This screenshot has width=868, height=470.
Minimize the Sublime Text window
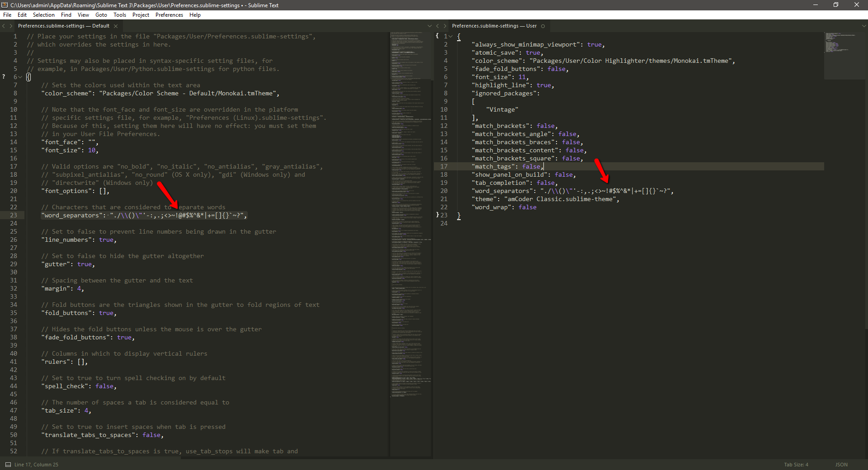816,5
